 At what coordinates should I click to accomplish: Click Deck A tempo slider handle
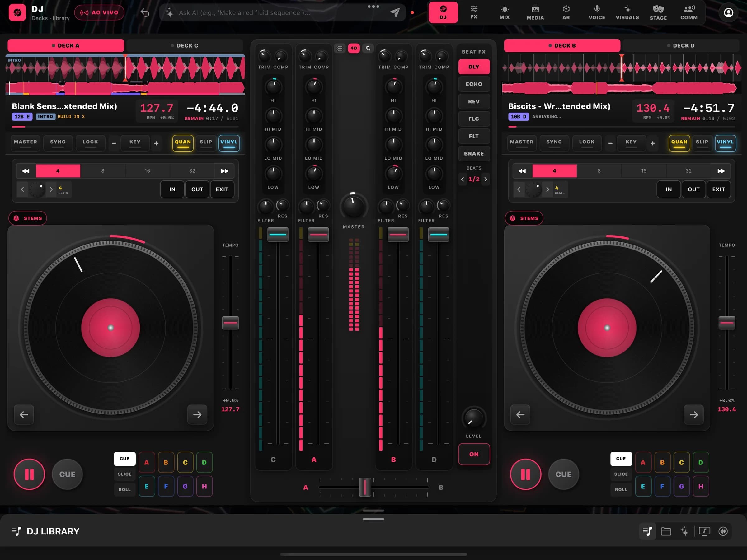[230, 323]
